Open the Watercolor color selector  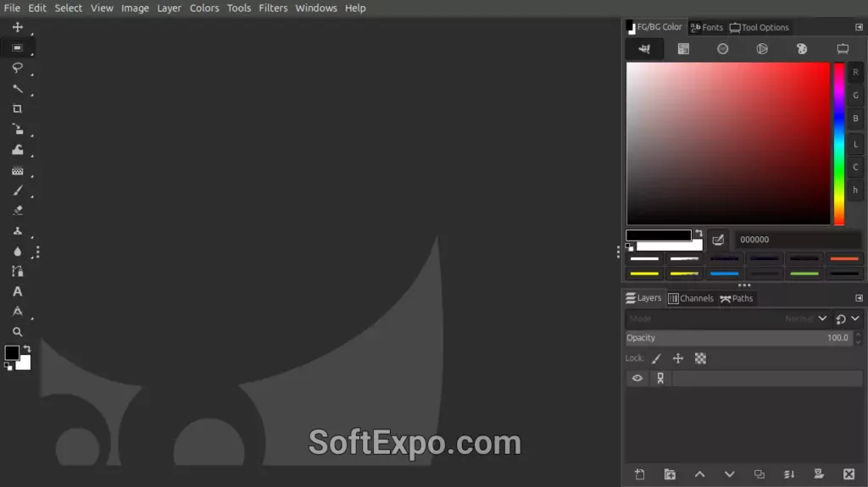[x=722, y=49]
